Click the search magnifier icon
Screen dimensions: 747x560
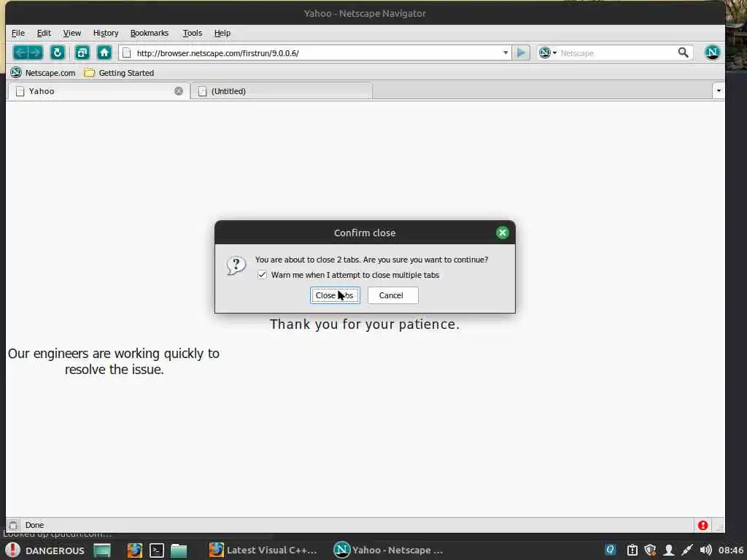tap(683, 52)
